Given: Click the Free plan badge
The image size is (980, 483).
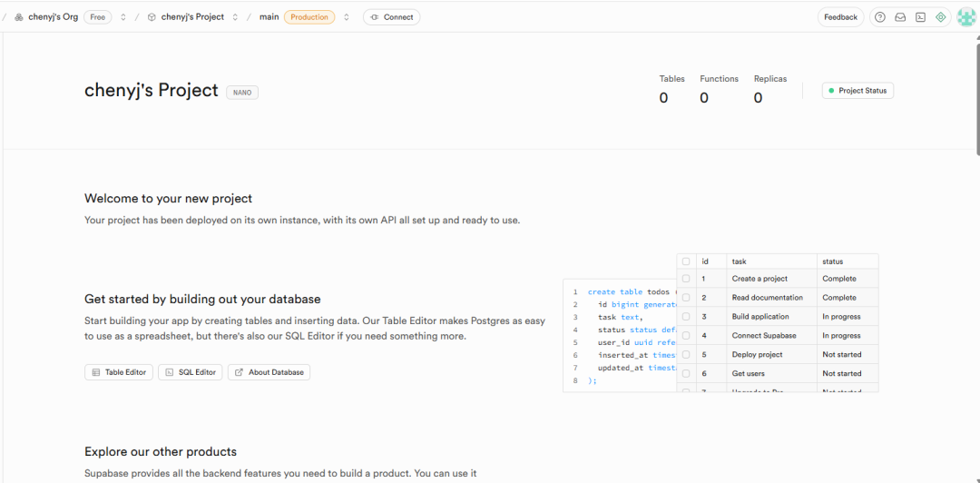Looking at the screenshot, I should tap(97, 17).
